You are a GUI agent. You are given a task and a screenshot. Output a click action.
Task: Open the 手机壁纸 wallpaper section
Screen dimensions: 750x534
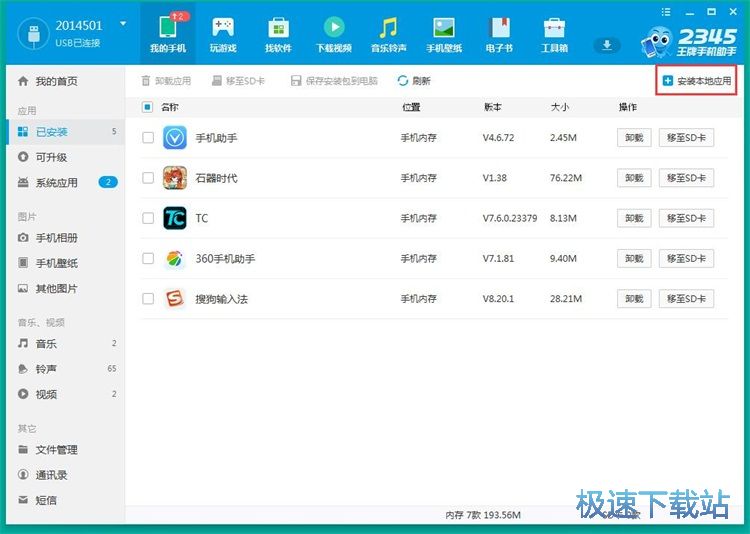coord(443,34)
